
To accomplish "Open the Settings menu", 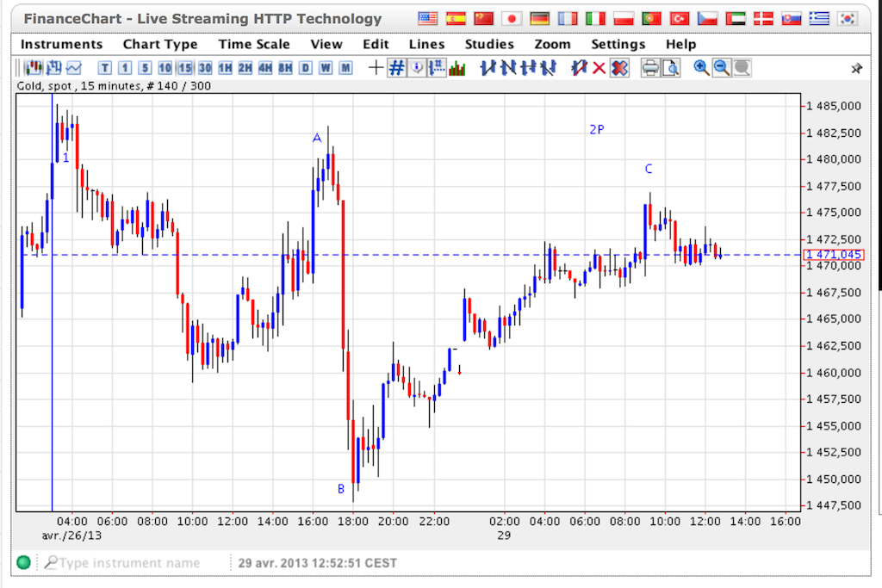I will coord(618,44).
